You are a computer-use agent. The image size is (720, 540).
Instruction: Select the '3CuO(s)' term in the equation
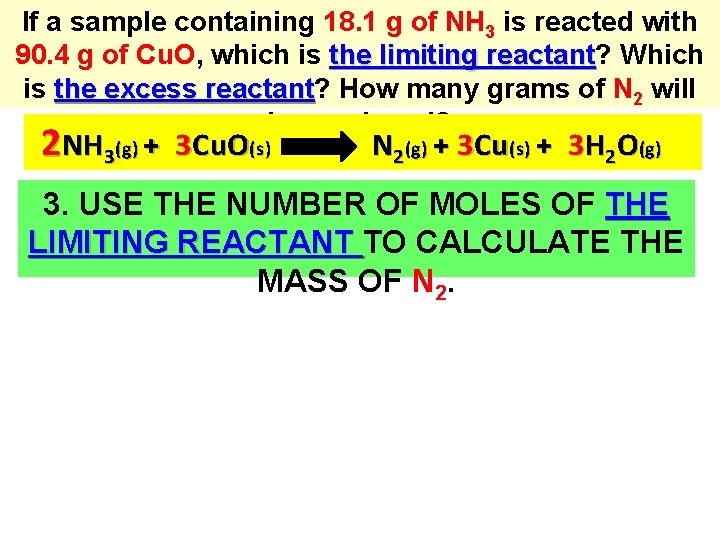tap(223, 146)
